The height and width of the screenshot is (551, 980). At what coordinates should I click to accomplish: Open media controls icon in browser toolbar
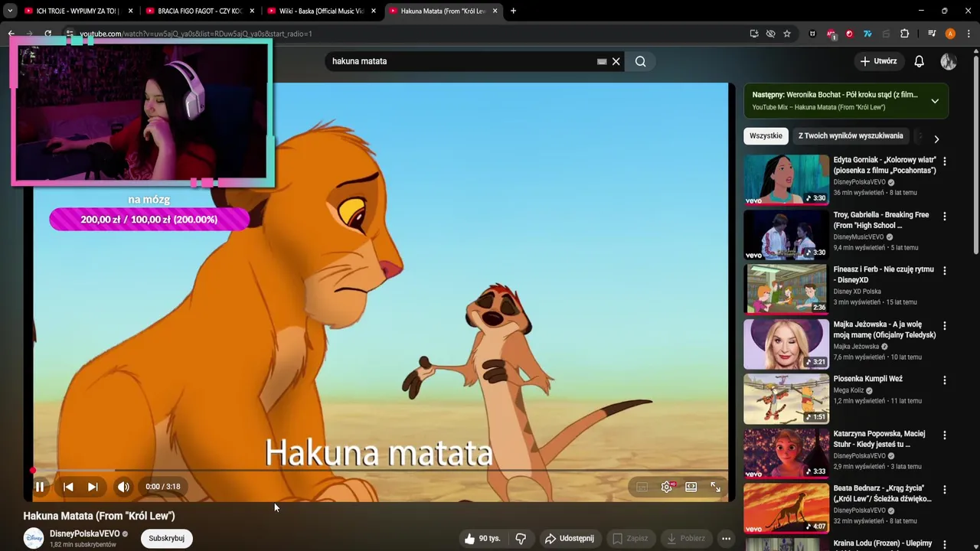[x=932, y=34]
